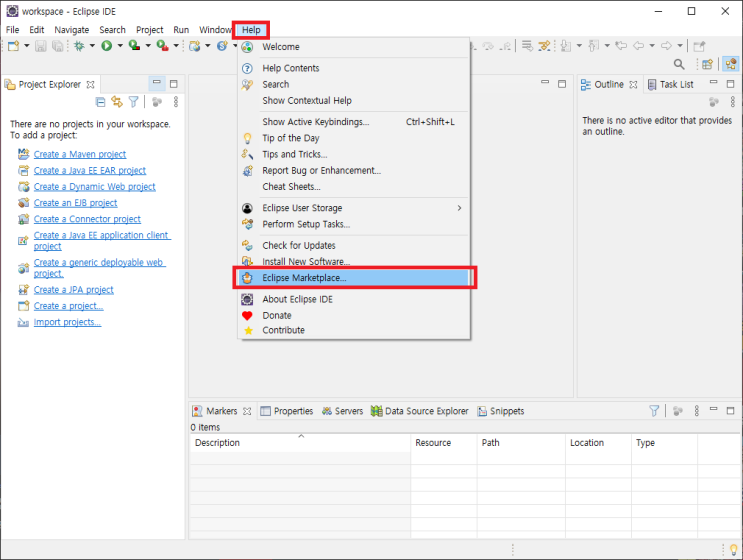
Task: Open the Run configurations dropdown arrow
Action: 120,46
